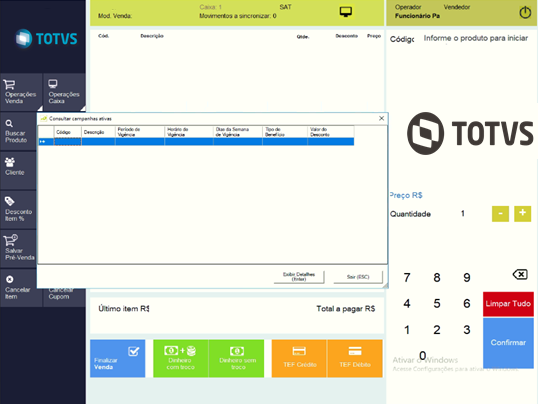Click the backspace key on numeric keypad

coord(520,274)
